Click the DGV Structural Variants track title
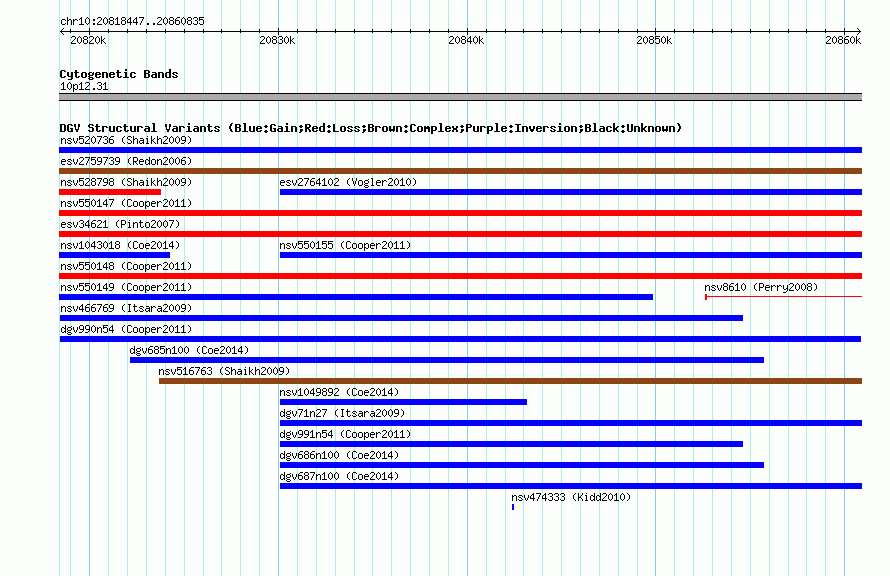890x576 pixels. pyautogui.click(x=371, y=128)
